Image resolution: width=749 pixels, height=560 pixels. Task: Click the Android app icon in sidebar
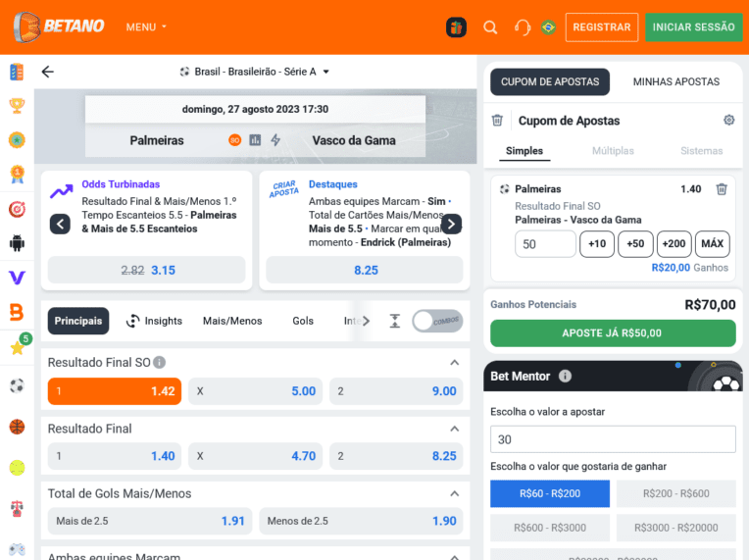pos(17,243)
